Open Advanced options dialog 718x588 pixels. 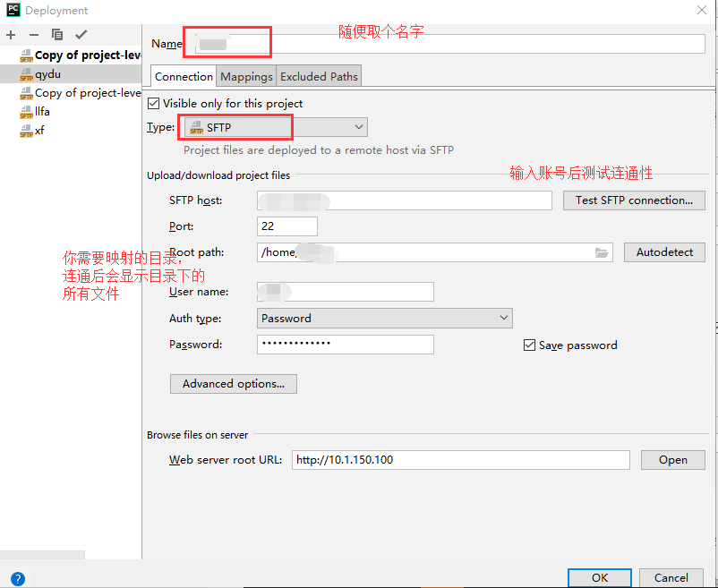tap(234, 384)
